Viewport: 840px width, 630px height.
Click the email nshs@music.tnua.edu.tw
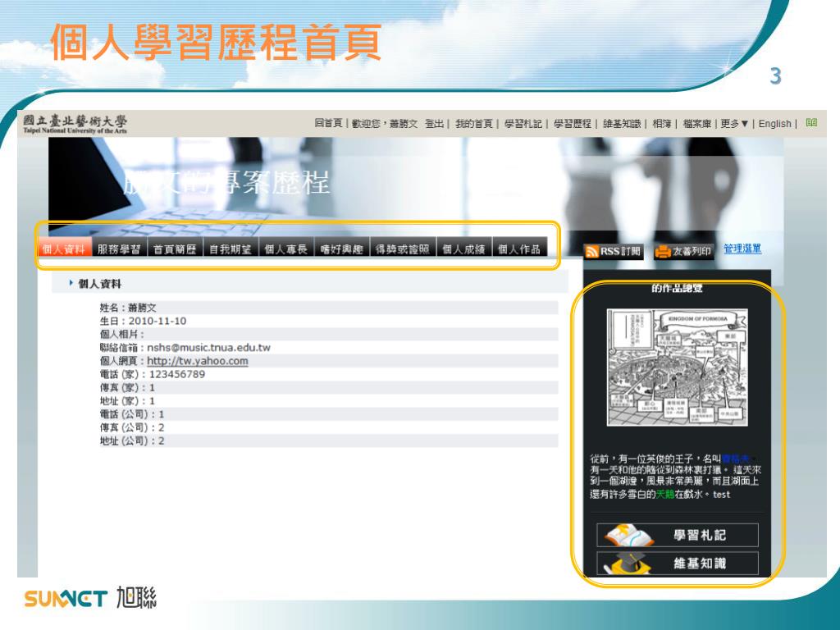tap(209, 348)
